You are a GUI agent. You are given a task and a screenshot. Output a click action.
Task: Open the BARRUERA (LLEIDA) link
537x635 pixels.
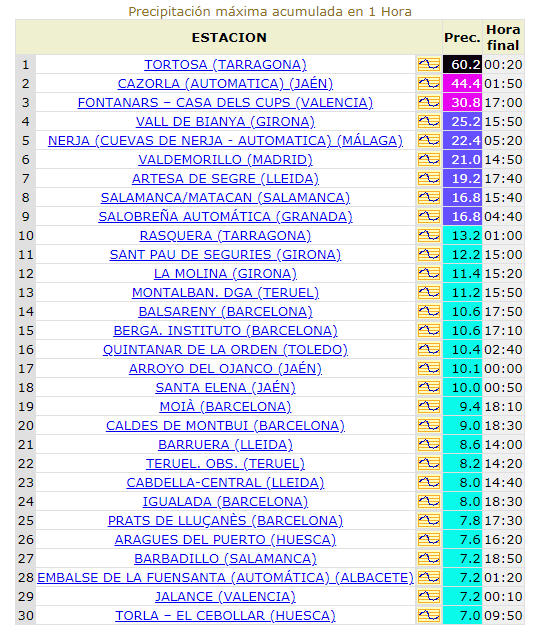click(x=225, y=445)
